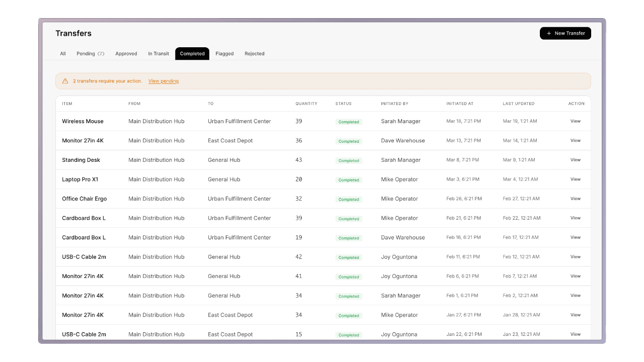Select the Flagged tab
The height and width of the screenshot is (362, 644).
pos(224,54)
